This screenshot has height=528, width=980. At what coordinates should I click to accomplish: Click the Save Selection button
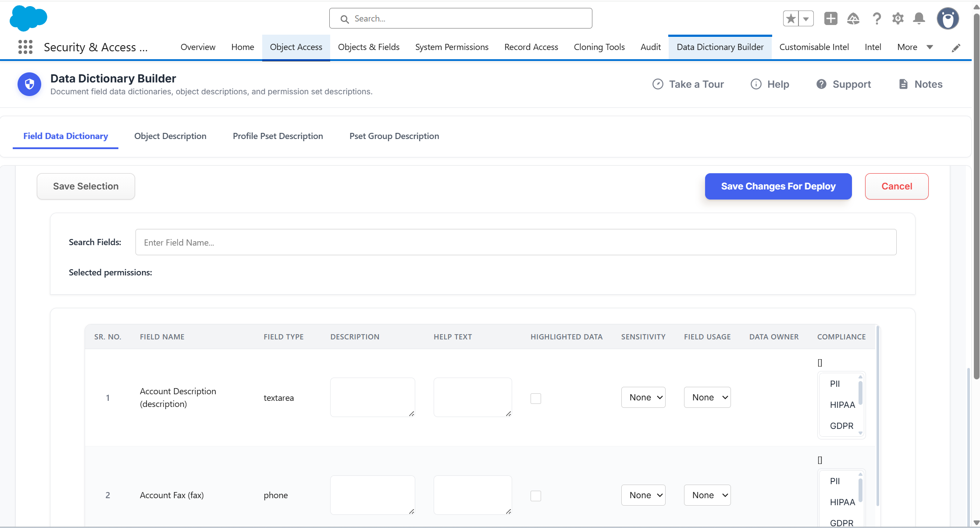click(x=86, y=186)
